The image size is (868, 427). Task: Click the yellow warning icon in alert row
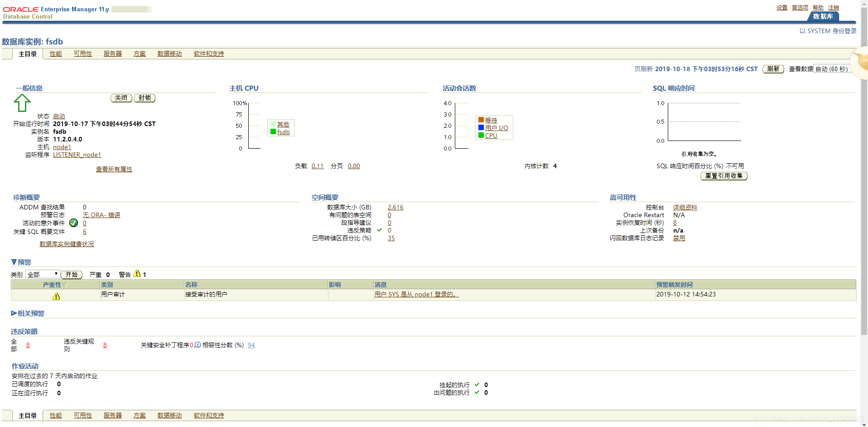point(56,296)
